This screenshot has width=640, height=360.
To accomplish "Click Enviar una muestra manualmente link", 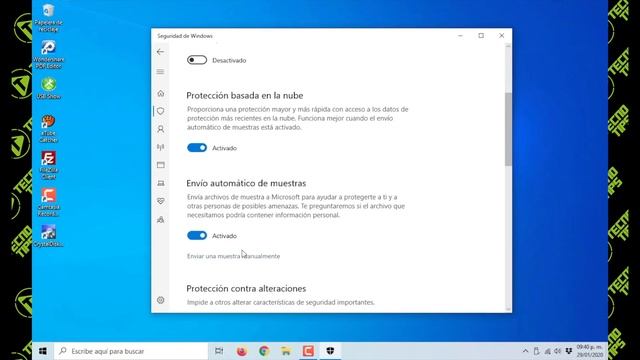I will (x=233, y=256).
